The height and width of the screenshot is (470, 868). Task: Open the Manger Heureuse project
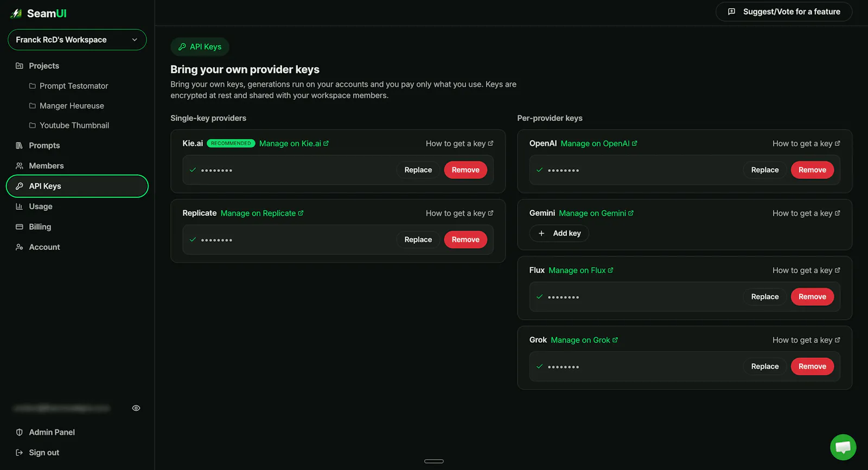pyautogui.click(x=72, y=106)
